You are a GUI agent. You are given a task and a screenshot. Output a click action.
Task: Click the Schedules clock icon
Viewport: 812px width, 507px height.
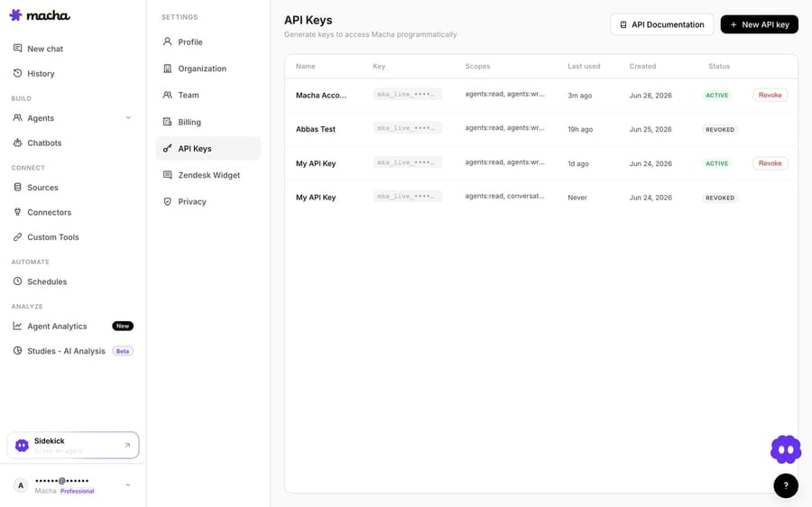click(x=18, y=281)
